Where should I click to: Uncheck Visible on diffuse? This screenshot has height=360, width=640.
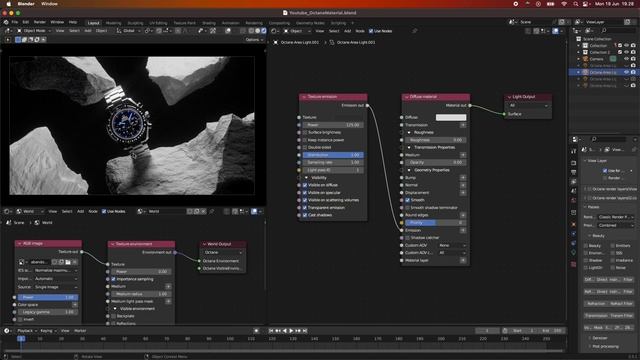pyautogui.click(x=305, y=185)
